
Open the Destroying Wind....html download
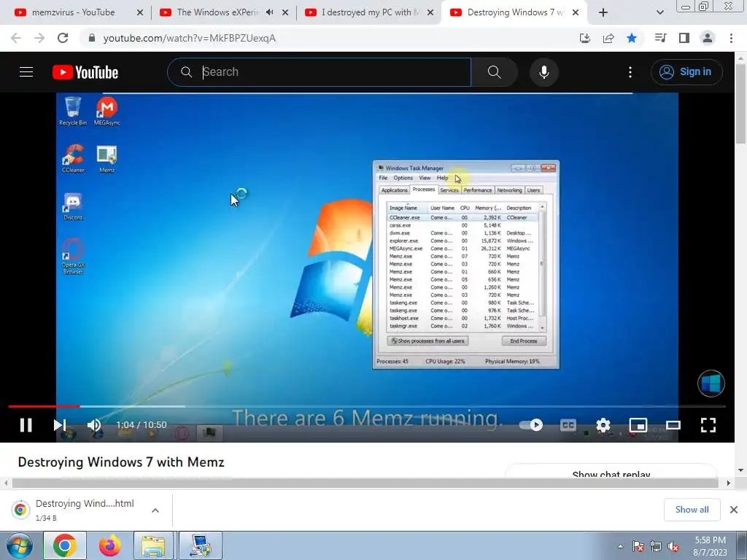pyautogui.click(x=85, y=503)
